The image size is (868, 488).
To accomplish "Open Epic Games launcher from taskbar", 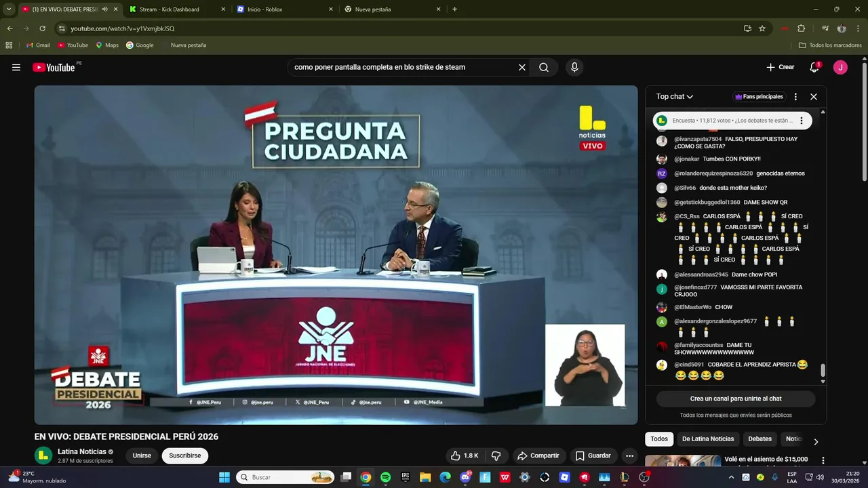I will pyautogui.click(x=406, y=477).
